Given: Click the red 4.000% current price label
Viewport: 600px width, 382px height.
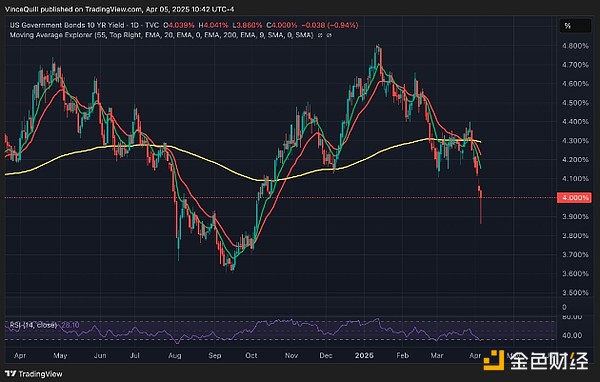Looking at the screenshot, I should [574, 198].
